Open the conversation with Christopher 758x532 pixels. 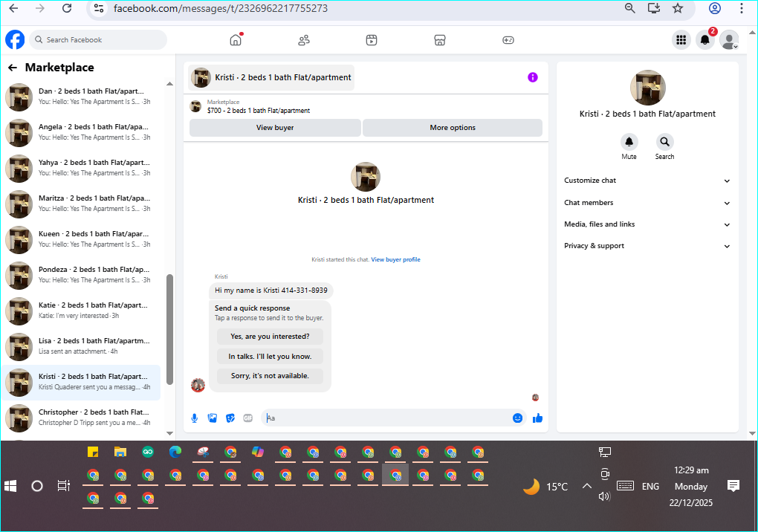click(81, 418)
